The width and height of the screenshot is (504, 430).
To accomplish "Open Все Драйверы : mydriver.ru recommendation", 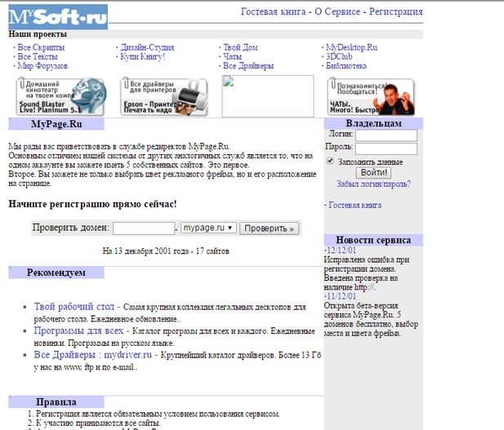I will (93, 355).
